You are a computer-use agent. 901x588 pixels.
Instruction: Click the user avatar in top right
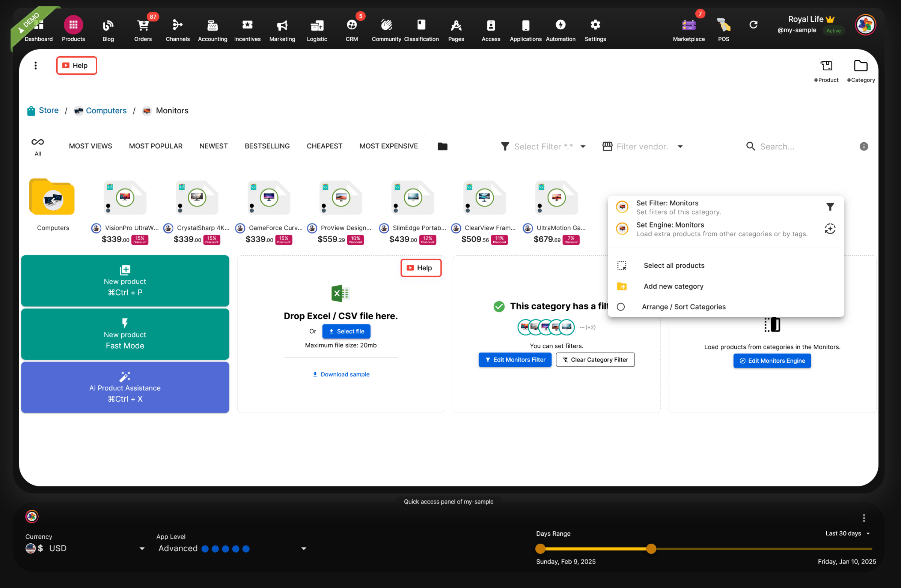(865, 25)
